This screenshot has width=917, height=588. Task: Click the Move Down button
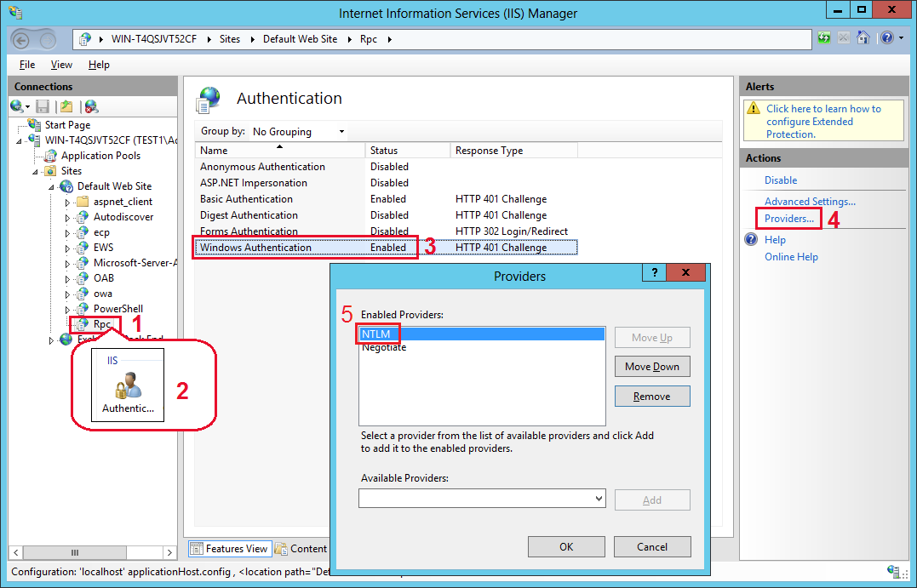652,367
